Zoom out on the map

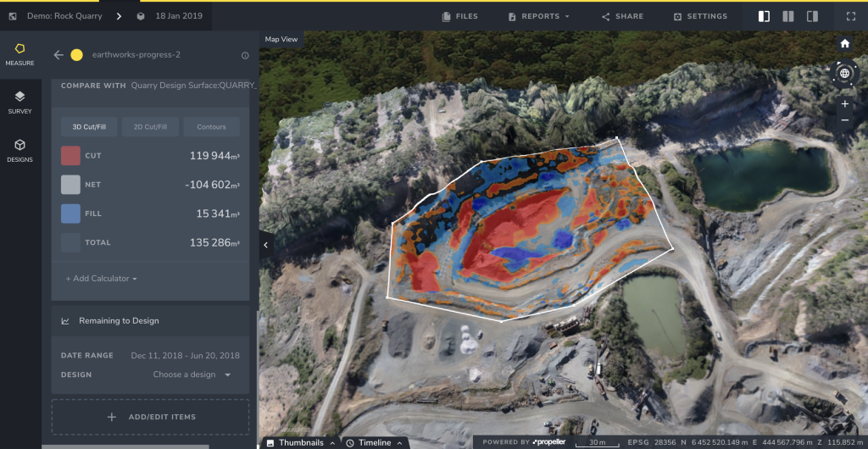tap(844, 120)
